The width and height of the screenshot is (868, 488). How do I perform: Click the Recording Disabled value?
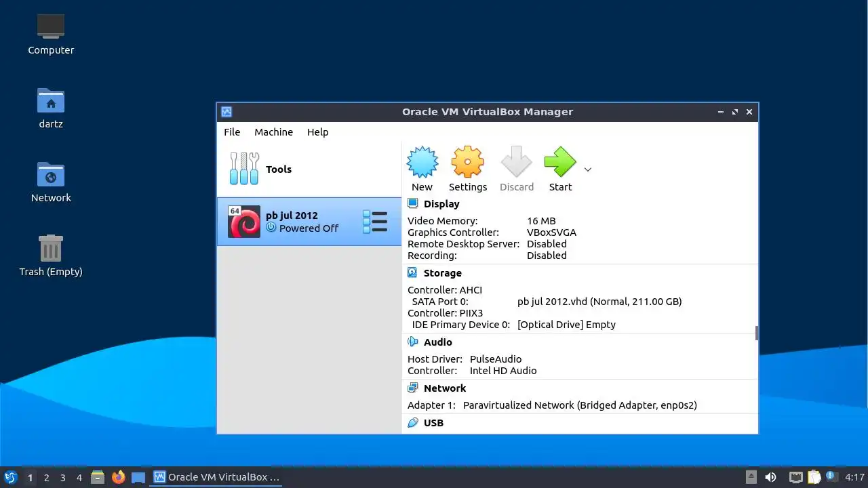tap(547, 256)
